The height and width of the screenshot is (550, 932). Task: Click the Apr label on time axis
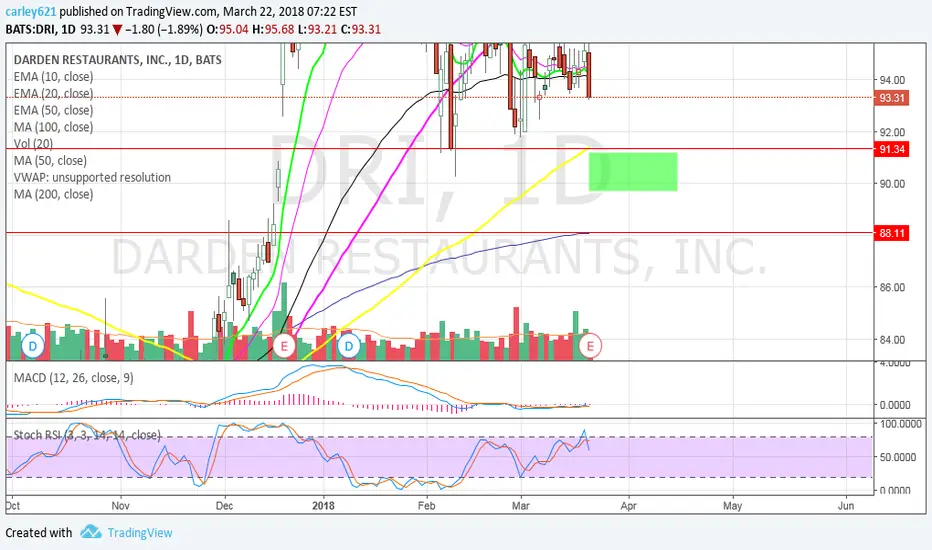(x=628, y=506)
